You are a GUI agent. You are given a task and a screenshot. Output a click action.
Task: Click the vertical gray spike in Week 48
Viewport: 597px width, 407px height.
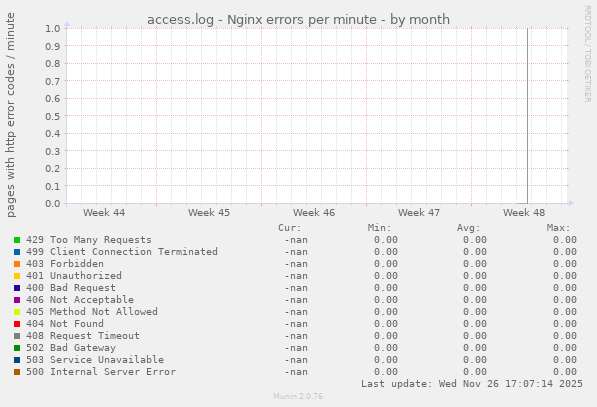pyautogui.click(x=527, y=116)
